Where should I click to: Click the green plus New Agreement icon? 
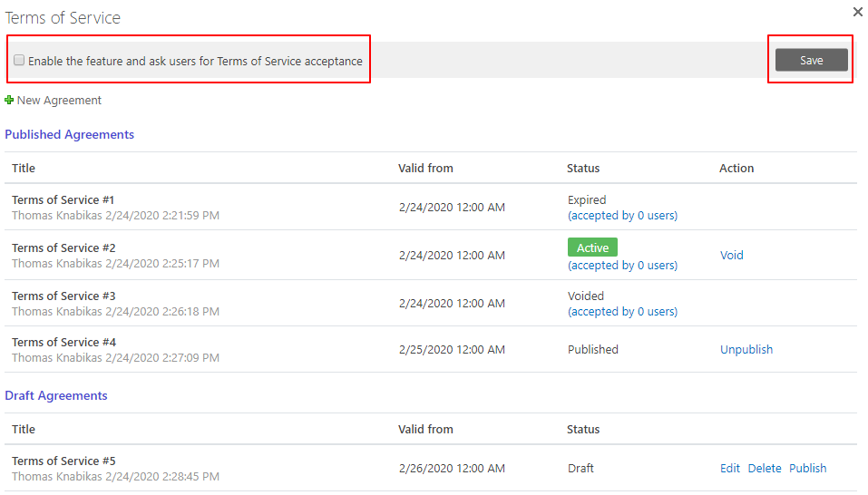[9, 100]
